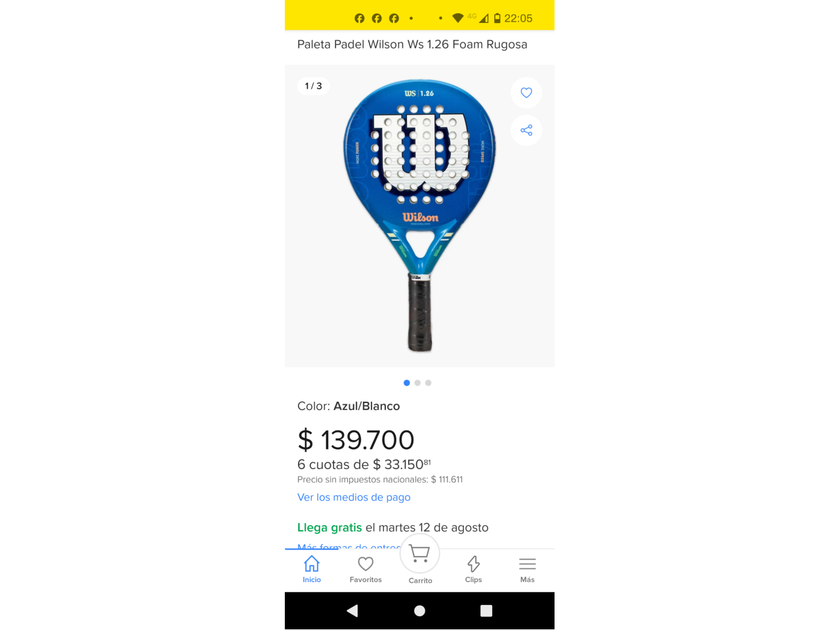This screenshot has width=840, height=630.
Task: Tap the 6 cuotas de $ 33.150 text
Action: [364, 465]
